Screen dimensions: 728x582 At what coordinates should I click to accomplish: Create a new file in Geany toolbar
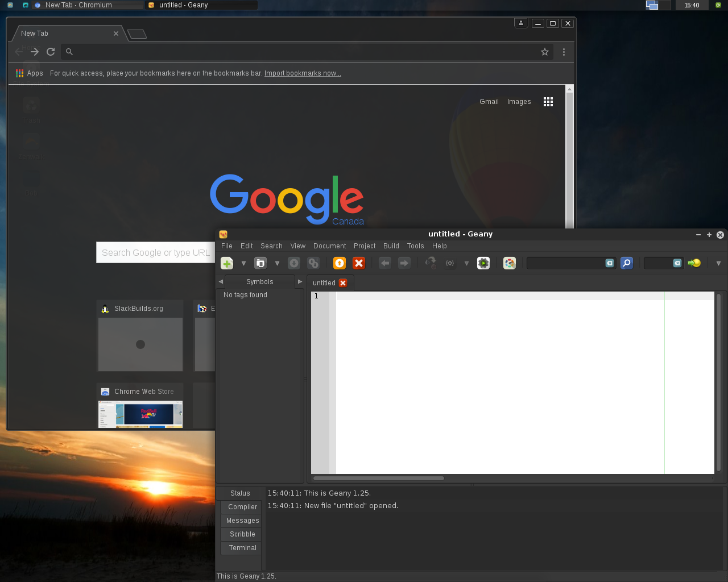click(227, 263)
